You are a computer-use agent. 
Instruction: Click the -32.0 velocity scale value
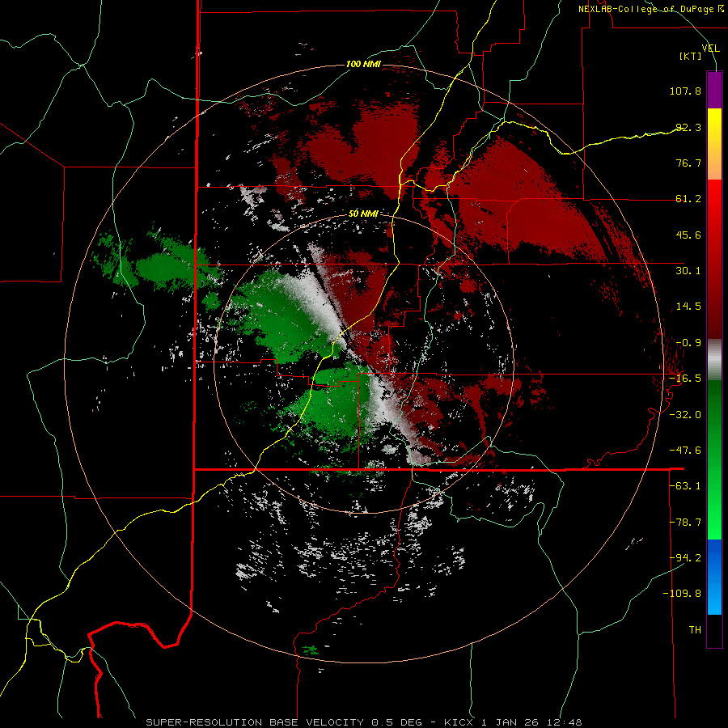point(685,415)
